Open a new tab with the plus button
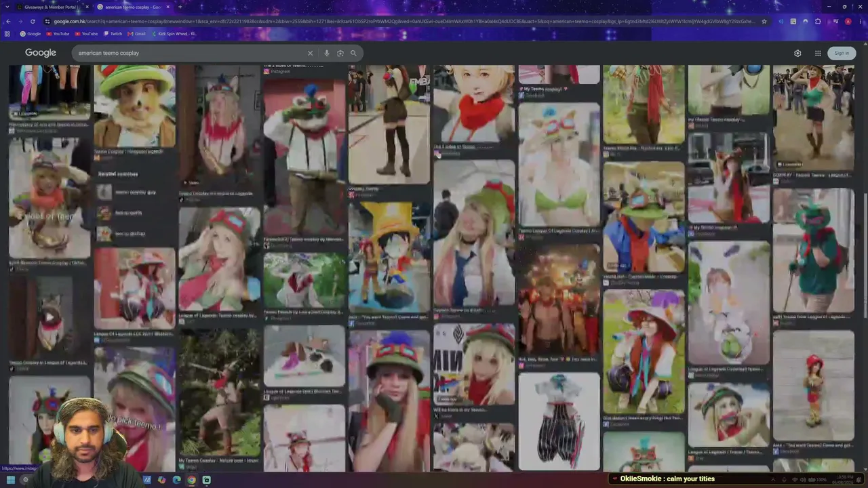 point(180,7)
